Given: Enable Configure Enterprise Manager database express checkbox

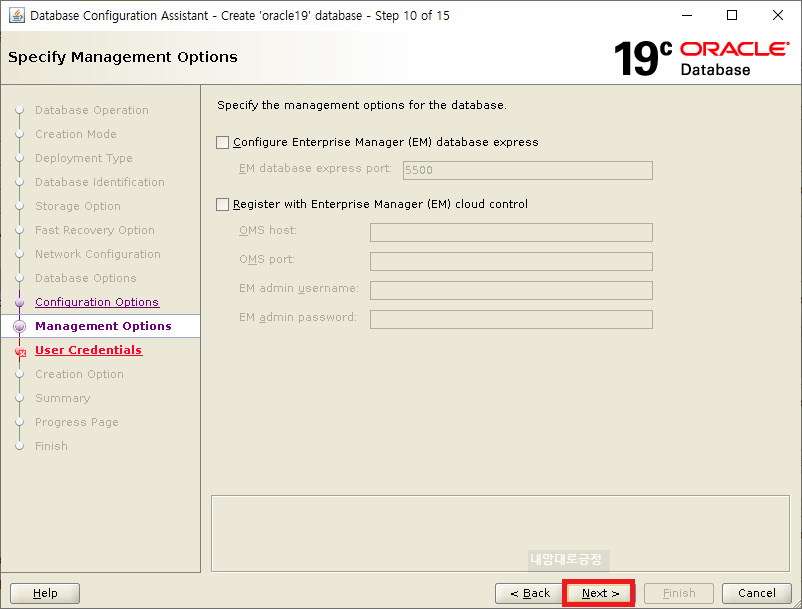Looking at the screenshot, I should [x=222, y=142].
